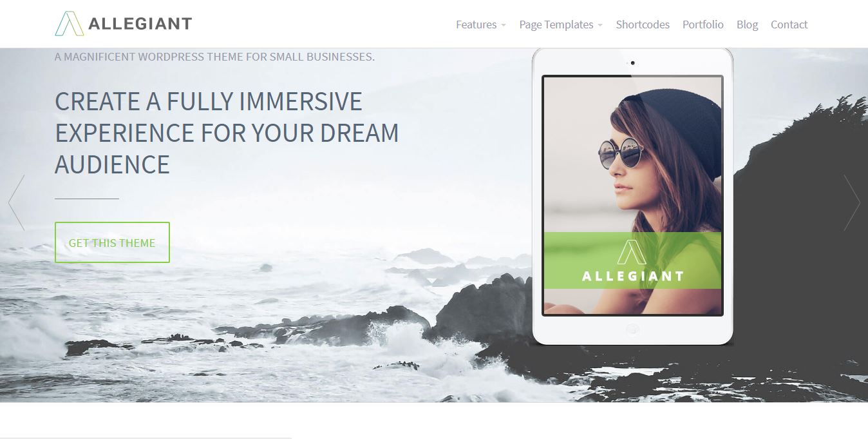Click the ALLEGIANT wordmark text in header
Image resolution: width=868 pixels, height=439 pixels.
pos(140,24)
